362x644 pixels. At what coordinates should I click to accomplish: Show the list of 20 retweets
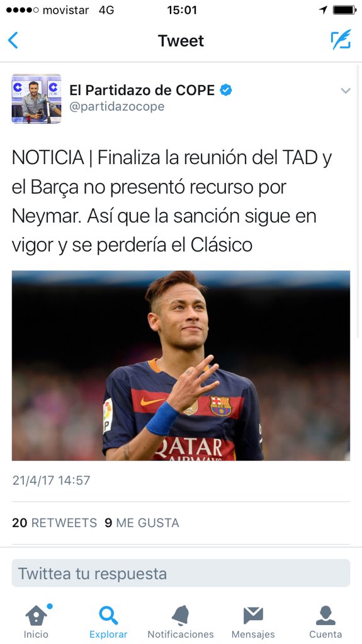pos(54,523)
